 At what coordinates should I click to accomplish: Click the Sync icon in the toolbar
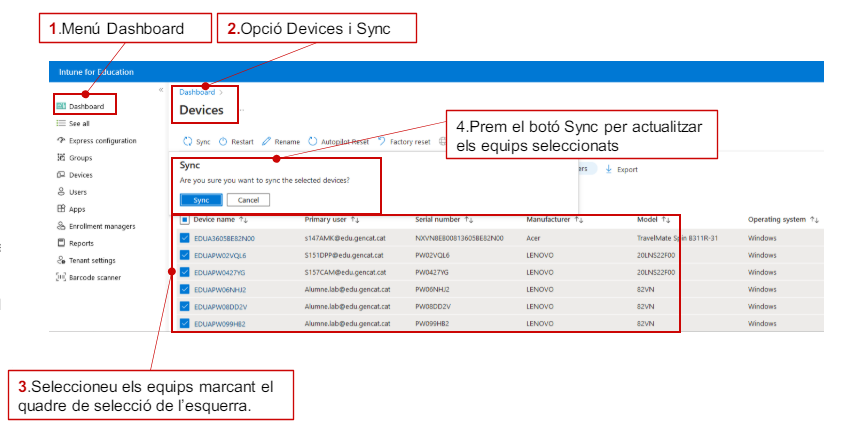187,142
